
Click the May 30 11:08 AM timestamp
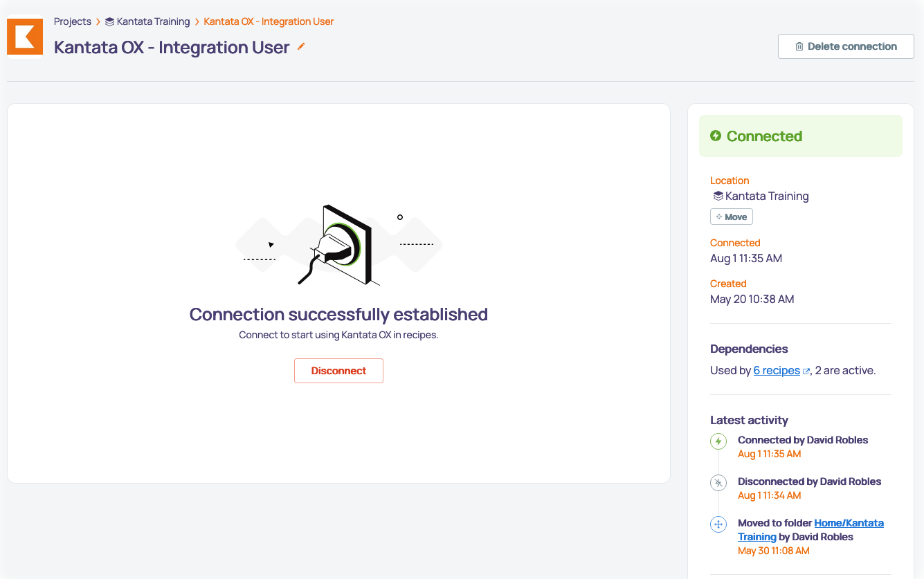pos(774,551)
